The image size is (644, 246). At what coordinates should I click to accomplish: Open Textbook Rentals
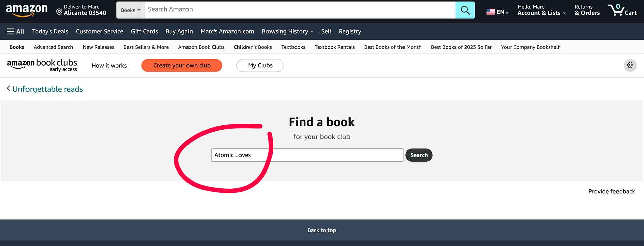[334, 47]
